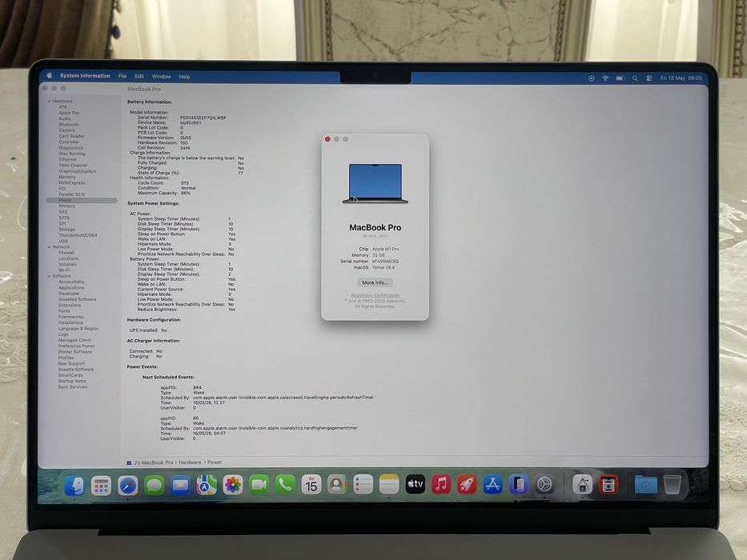This screenshot has height=560, width=747.
Task: Open the Window menu
Action: [162, 76]
